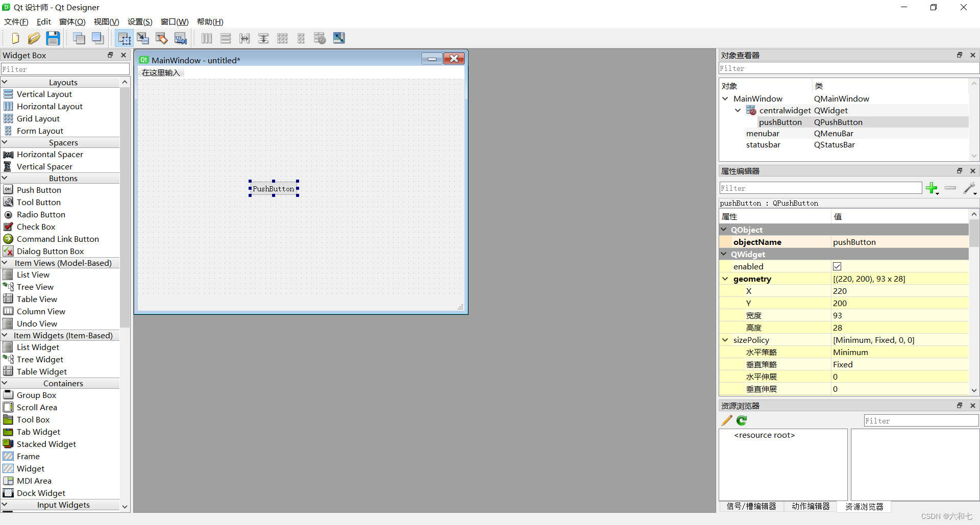Click the Send to Back icon
980x525 pixels.
pos(79,38)
